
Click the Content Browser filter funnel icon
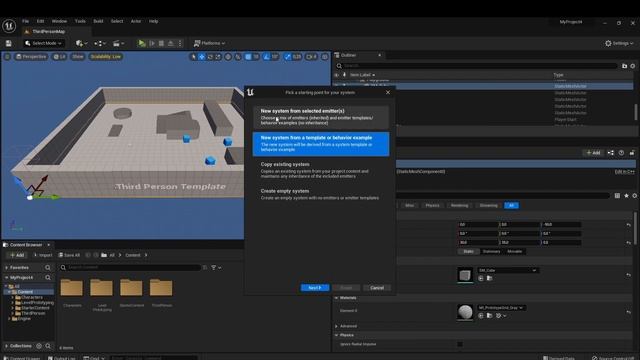click(213, 268)
